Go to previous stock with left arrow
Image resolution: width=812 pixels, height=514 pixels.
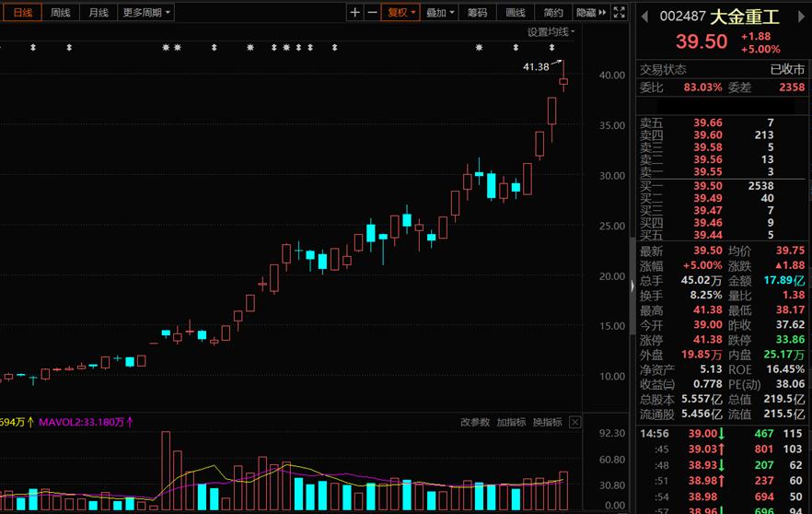point(644,18)
